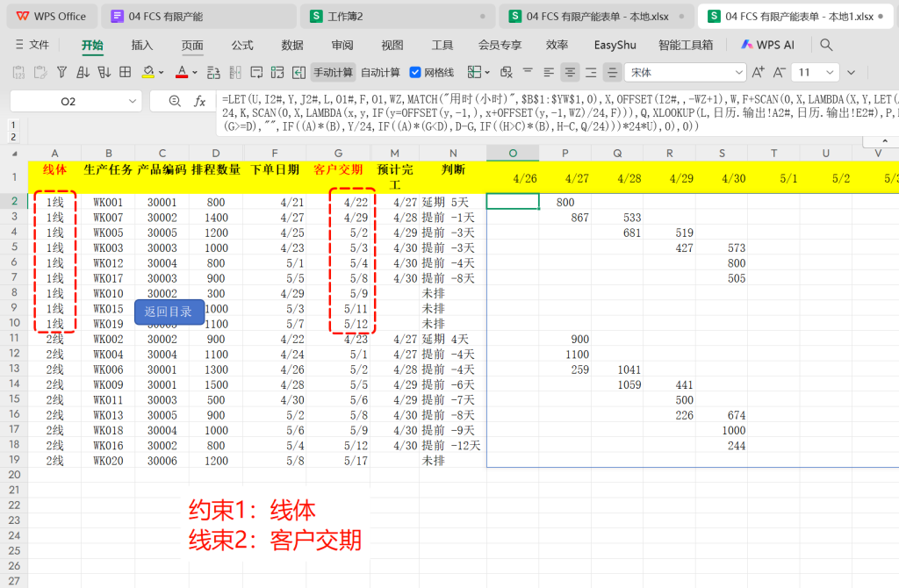Screen dimensions: 899x588
Task: Open the Name Box dropdown arrow
Action: click(133, 102)
